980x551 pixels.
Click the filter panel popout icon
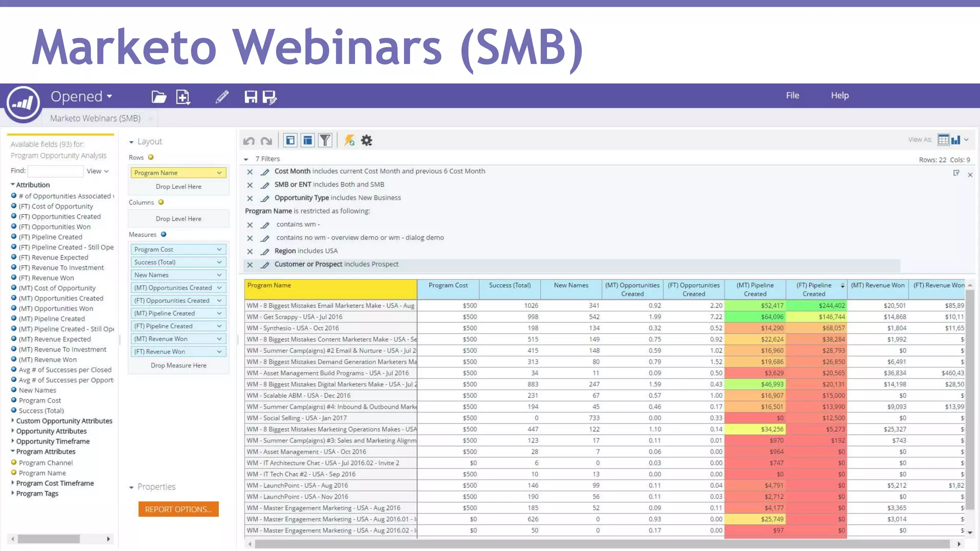[x=956, y=173]
